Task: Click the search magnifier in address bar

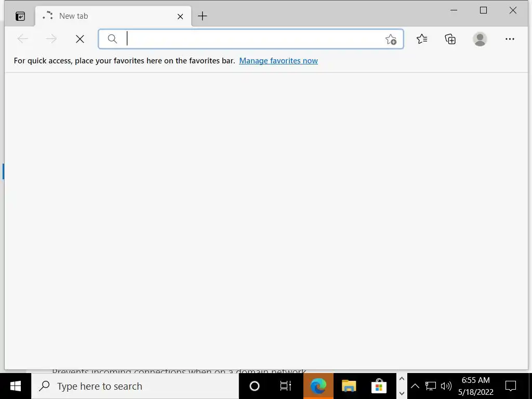Action: click(112, 39)
